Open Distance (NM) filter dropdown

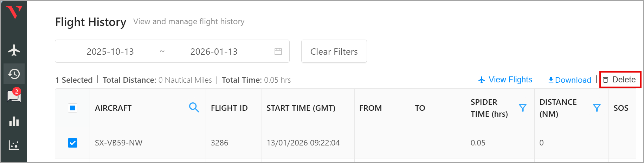(597, 108)
